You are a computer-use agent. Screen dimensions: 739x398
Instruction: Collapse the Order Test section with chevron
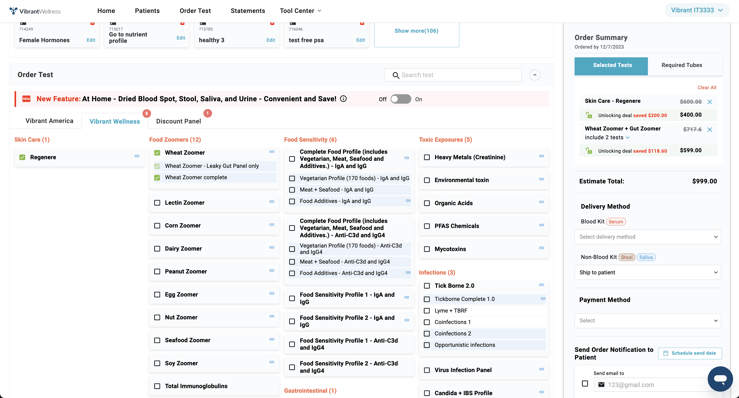[x=534, y=75]
